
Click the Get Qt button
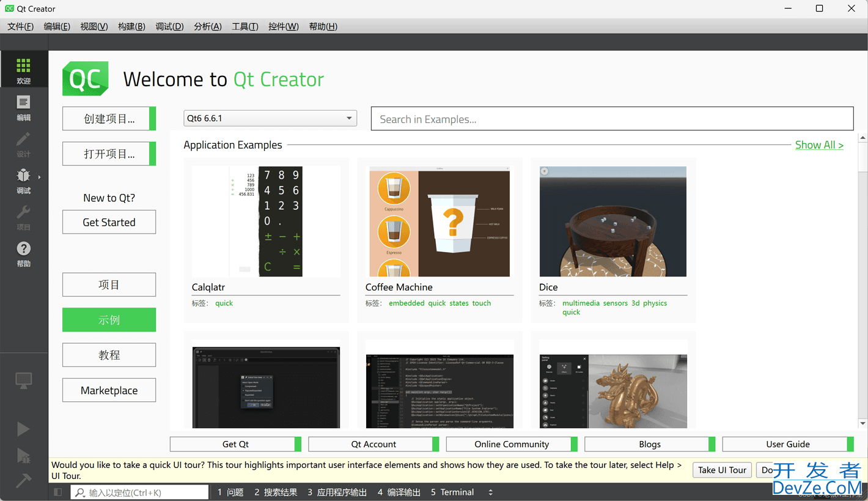pyautogui.click(x=235, y=444)
